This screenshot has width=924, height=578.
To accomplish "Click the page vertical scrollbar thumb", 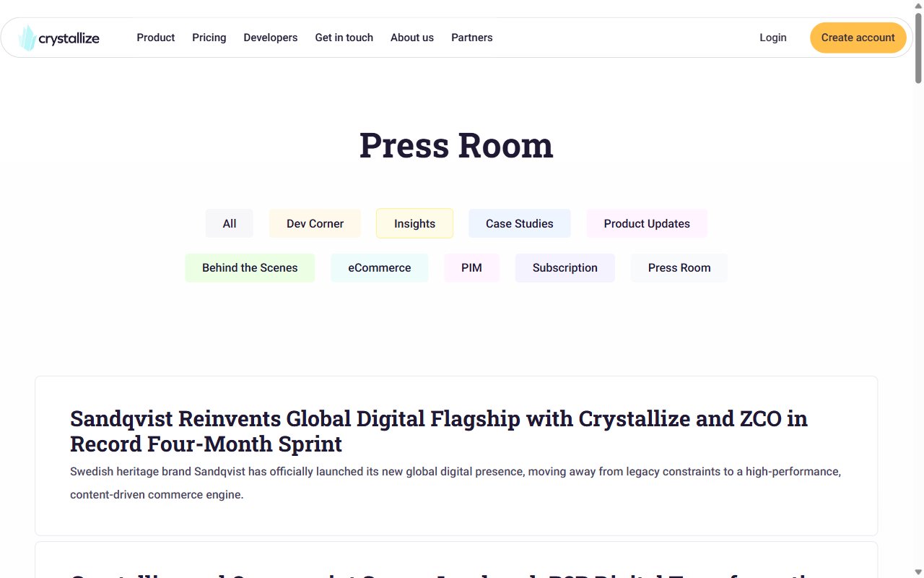I will (918, 47).
